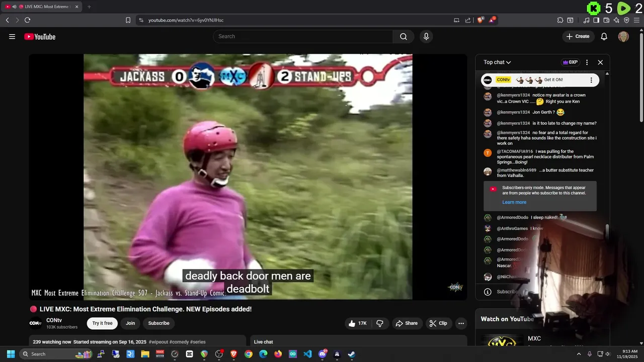Open pinned CONtv message options

tap(591, 80)
